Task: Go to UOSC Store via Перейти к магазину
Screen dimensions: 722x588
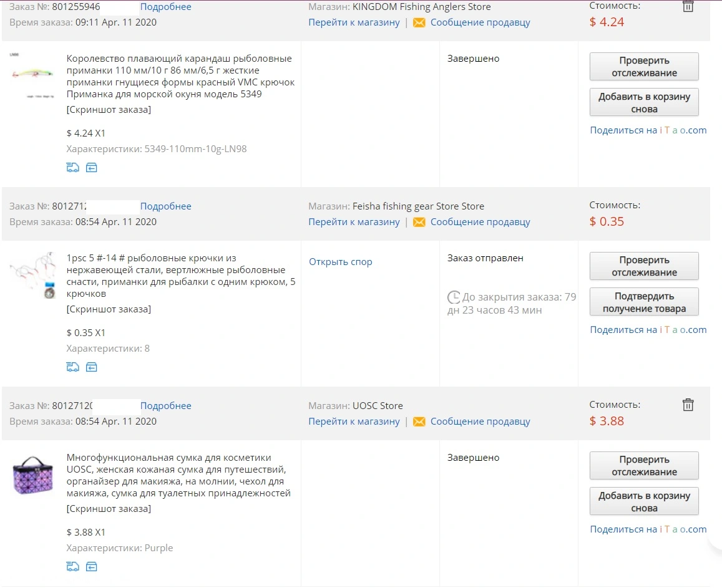Action: (354, 422)
